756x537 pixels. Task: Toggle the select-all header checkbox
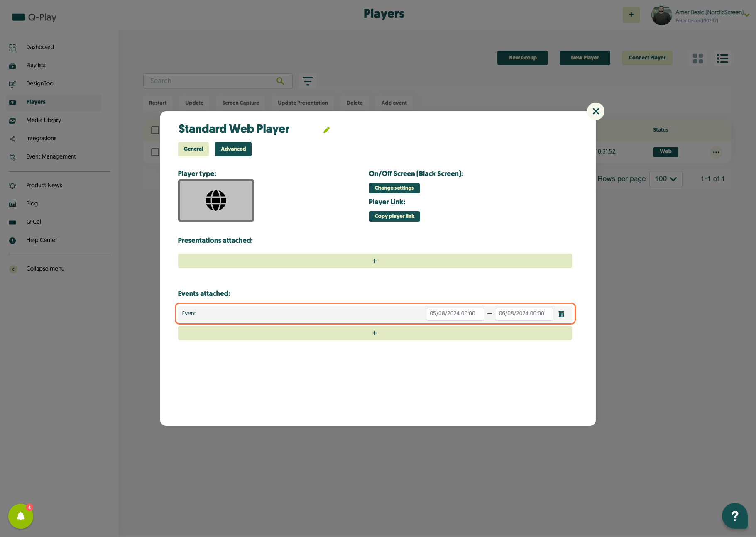click(155, 130)
